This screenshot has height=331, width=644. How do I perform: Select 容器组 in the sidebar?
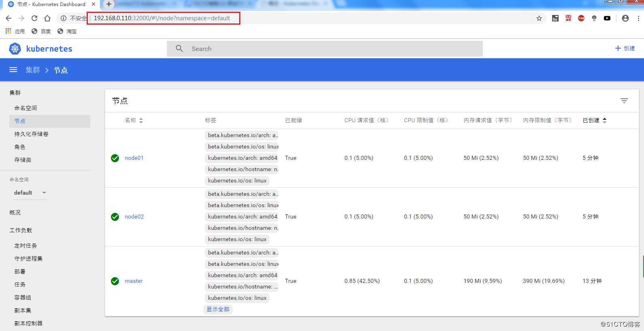[23, 297]
